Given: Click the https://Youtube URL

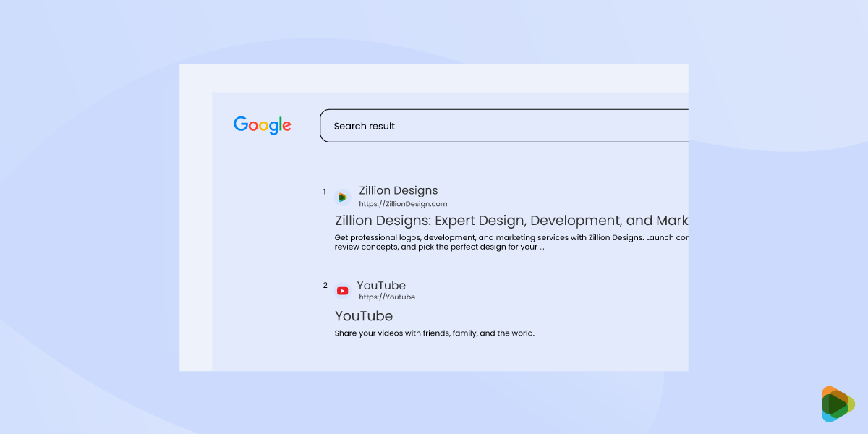Looking at the screenshot, I should [x=388, y=297].
